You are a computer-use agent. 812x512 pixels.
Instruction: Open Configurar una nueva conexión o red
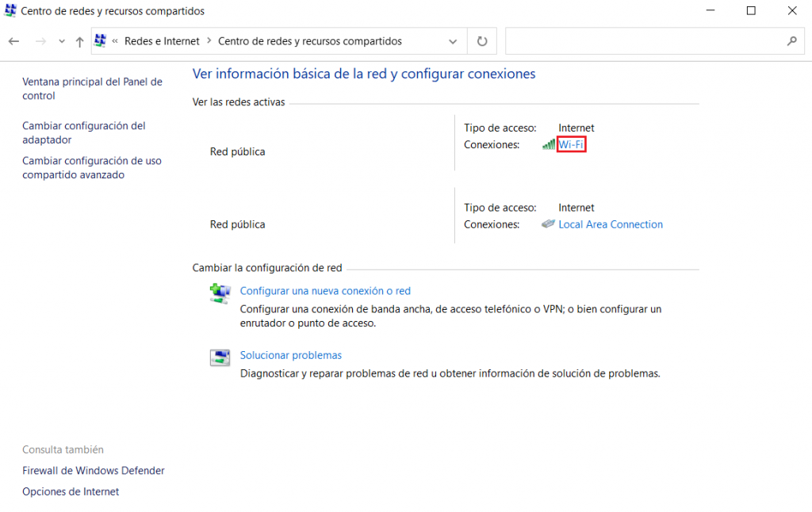click(325, 291)
